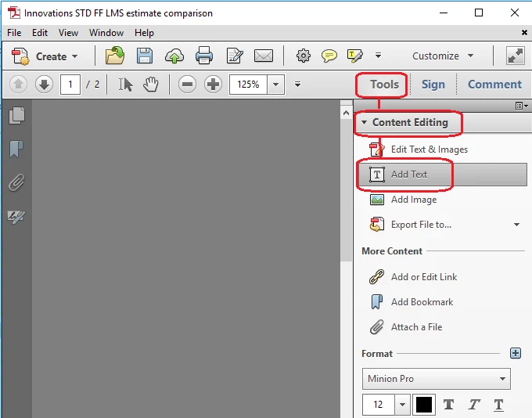Expand Format options plus button
The width and height of the screenshot is (532, 418).
click(516, 353)
